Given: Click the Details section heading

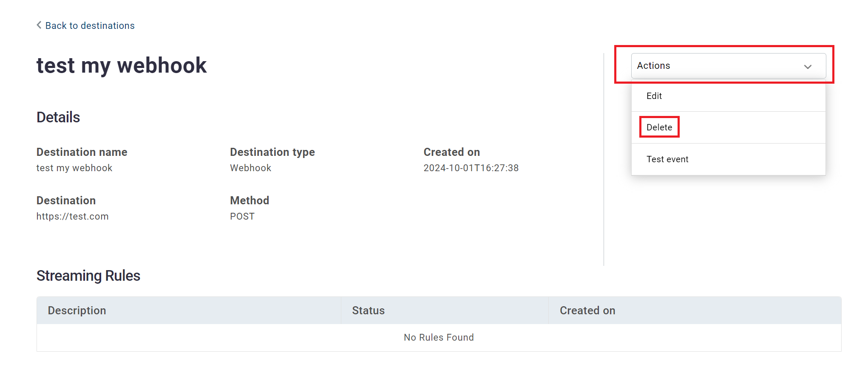Looking at the screenshot, I should tap(58, 117).
